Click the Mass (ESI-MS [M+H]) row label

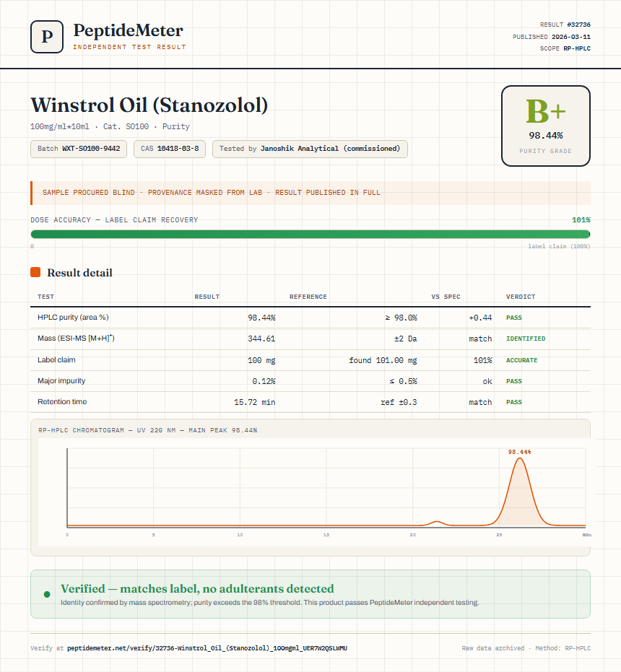point(76,338)
